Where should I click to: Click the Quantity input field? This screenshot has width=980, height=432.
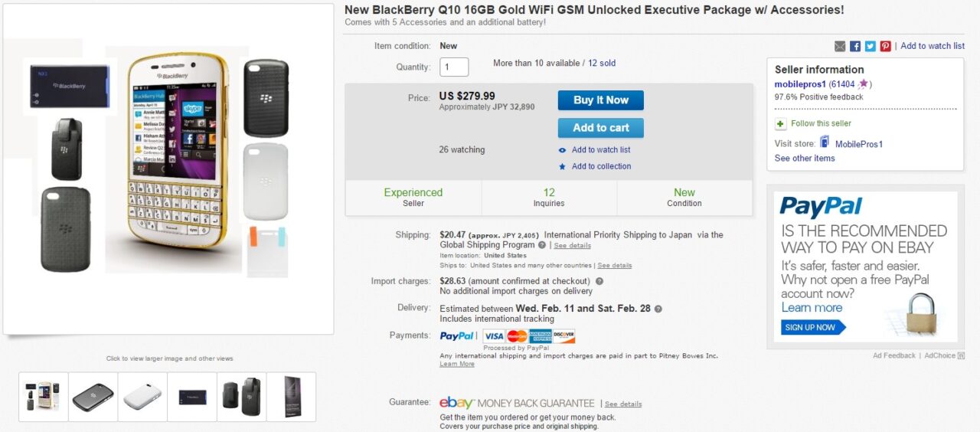tap(454, 67)
